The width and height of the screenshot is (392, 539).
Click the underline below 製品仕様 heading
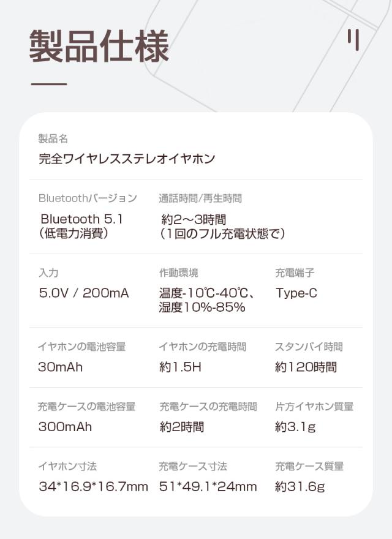pos(48,84)
